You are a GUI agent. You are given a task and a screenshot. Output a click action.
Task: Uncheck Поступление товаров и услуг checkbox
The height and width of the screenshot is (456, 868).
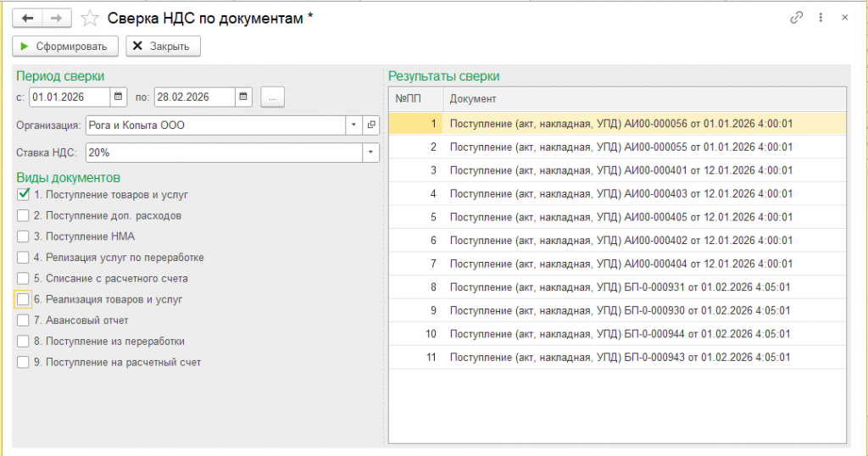pos(24,194)
